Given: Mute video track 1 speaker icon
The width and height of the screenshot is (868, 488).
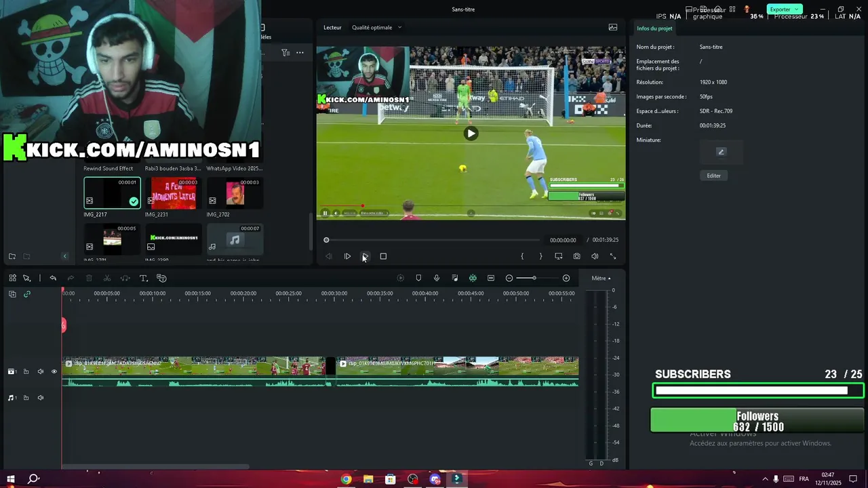Looking at the screenshot, I should point(40,371).
